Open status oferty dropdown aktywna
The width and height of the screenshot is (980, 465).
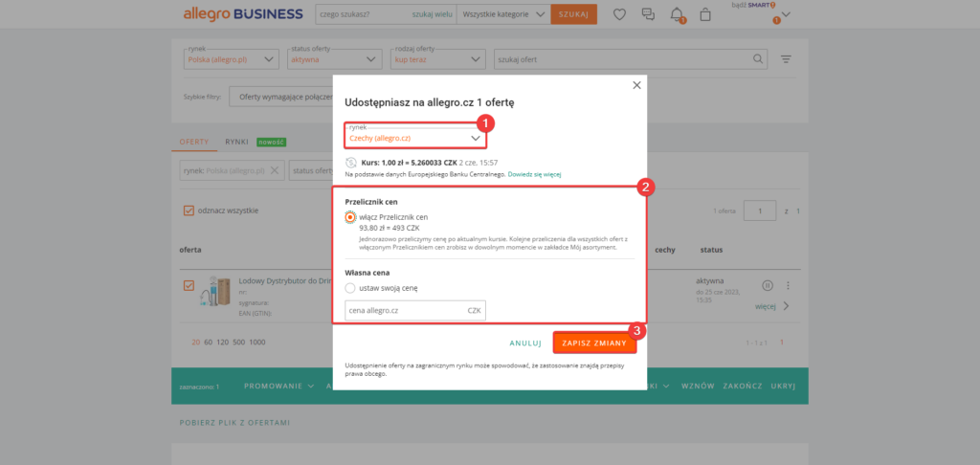click(335, 59)
